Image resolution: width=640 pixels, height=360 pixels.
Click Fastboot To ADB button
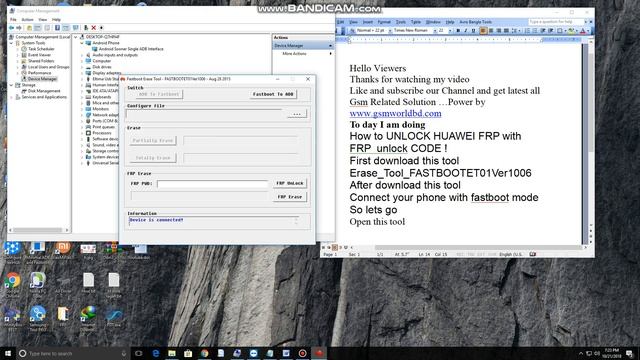(273, 94)
